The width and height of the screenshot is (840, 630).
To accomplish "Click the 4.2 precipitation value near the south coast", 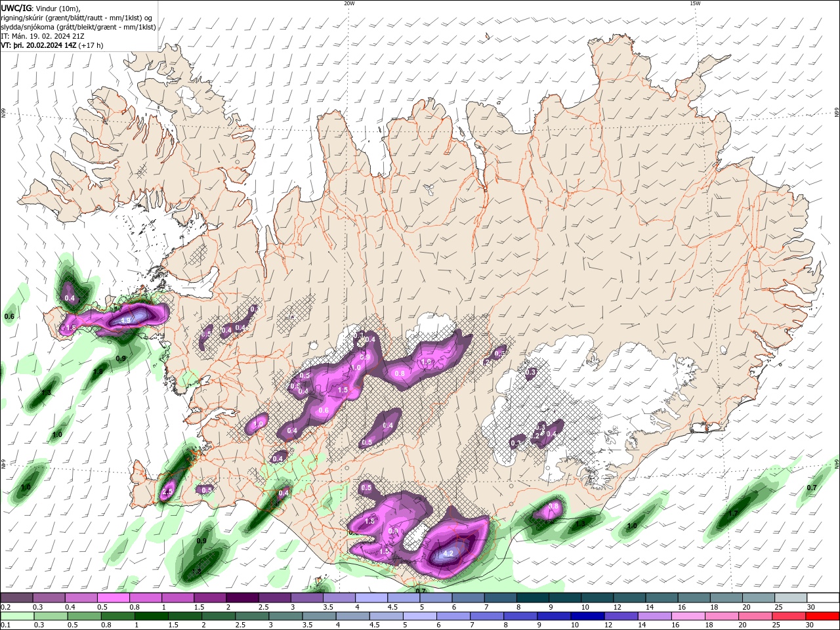I will click(x=449, y=554).
